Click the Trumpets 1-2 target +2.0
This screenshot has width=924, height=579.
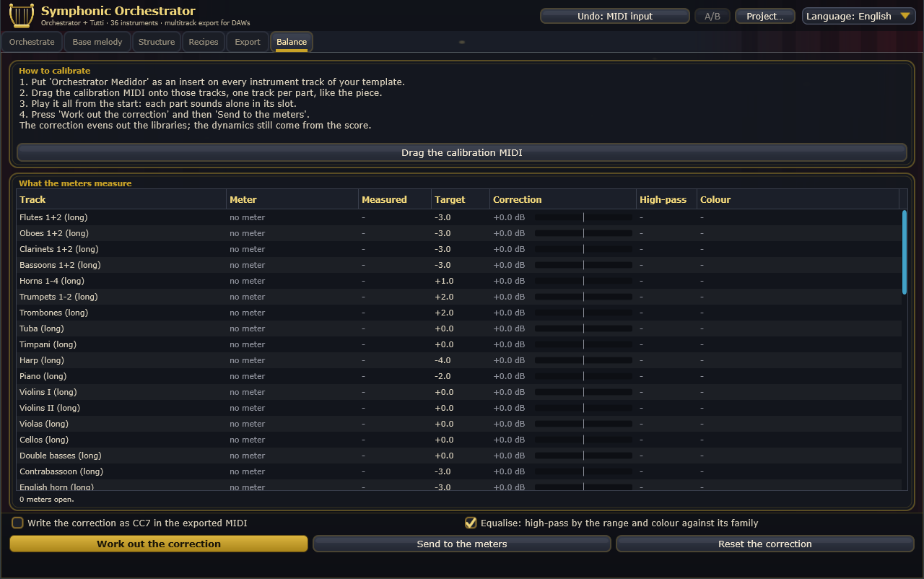pos(444,297)
